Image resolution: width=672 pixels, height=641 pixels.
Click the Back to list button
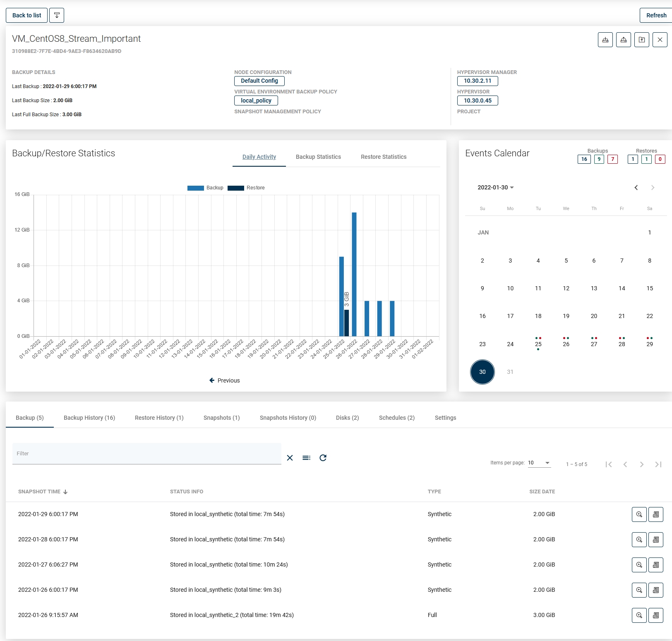pos(27,15)
